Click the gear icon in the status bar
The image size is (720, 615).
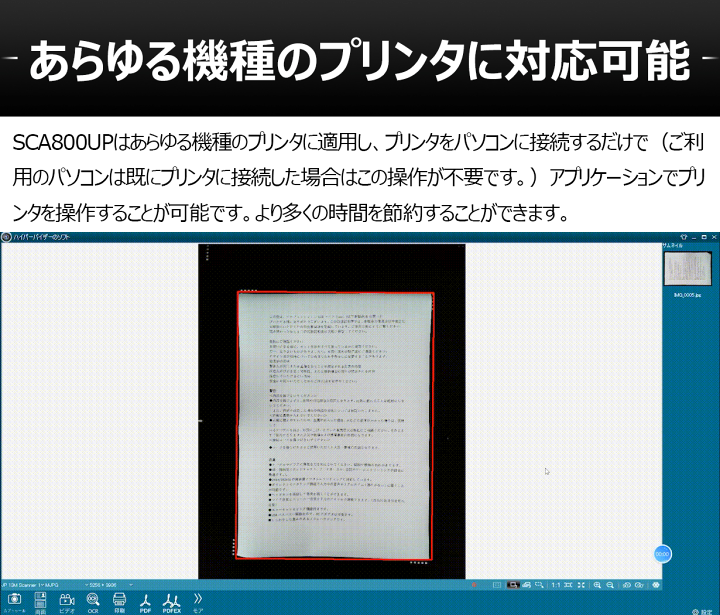pos(656,584)
